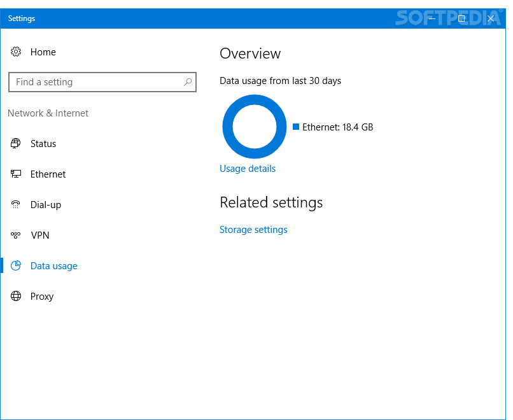The width and height of the screenshot is (513, 420).
Task: Select the Data usage section
Action: pos(54,266)
